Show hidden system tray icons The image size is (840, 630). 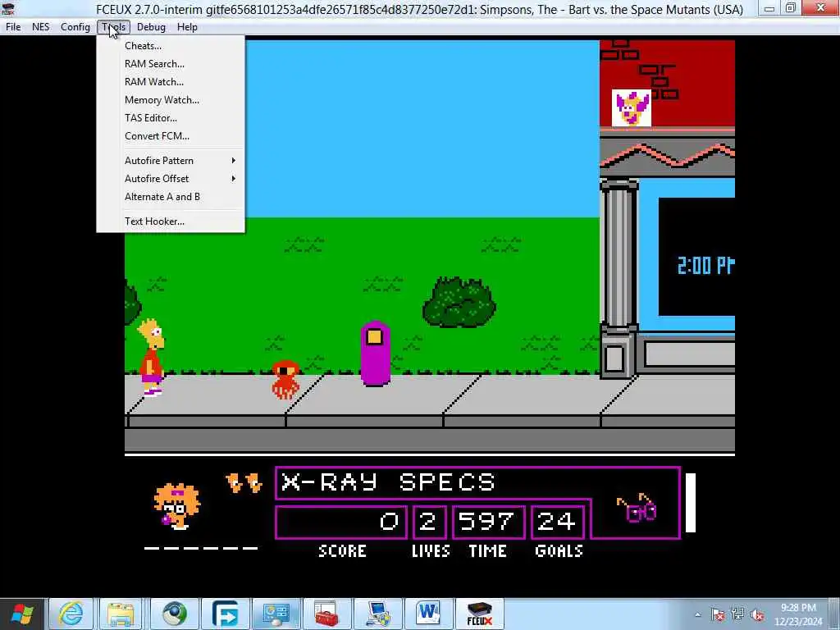click(697, 614)
